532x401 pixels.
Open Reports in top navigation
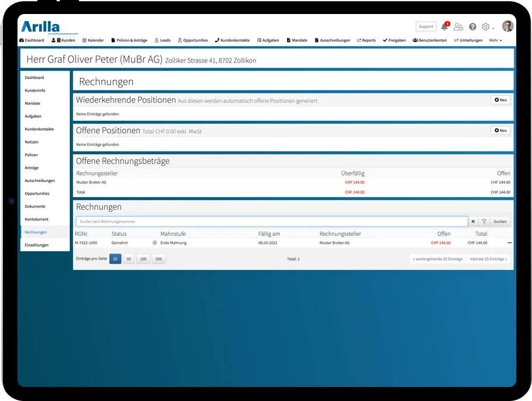366,40
